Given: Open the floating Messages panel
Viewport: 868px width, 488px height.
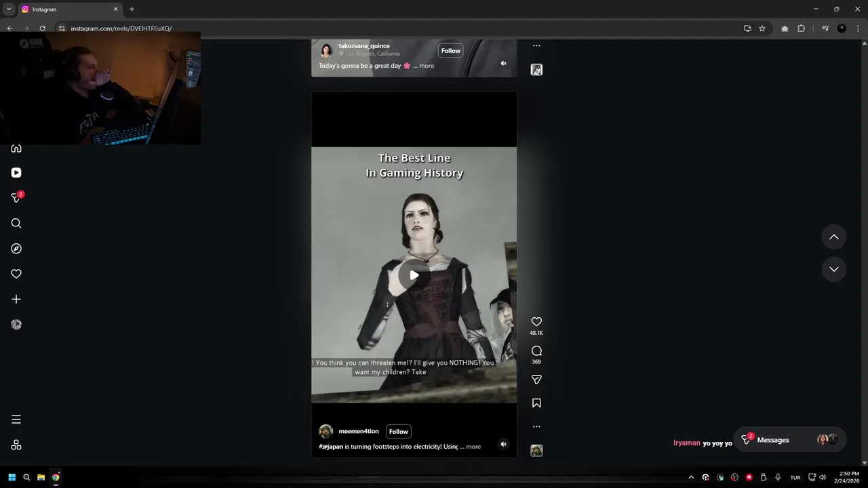Looking at the screenshot, I should (x=789, y=440).
